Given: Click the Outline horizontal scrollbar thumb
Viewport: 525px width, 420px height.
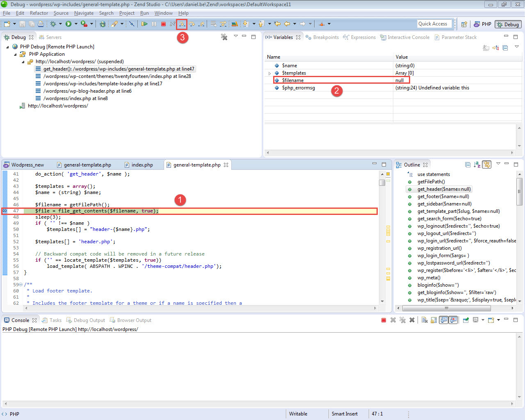Looking at the screenshot, I should pyautogui.click(x=446, y=308).
